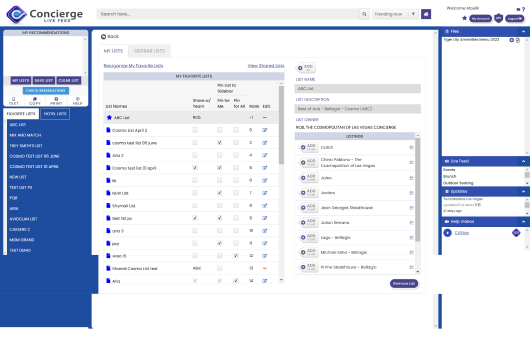
Task: Click the search magnifier icon
Action: [x=364, y=14]
